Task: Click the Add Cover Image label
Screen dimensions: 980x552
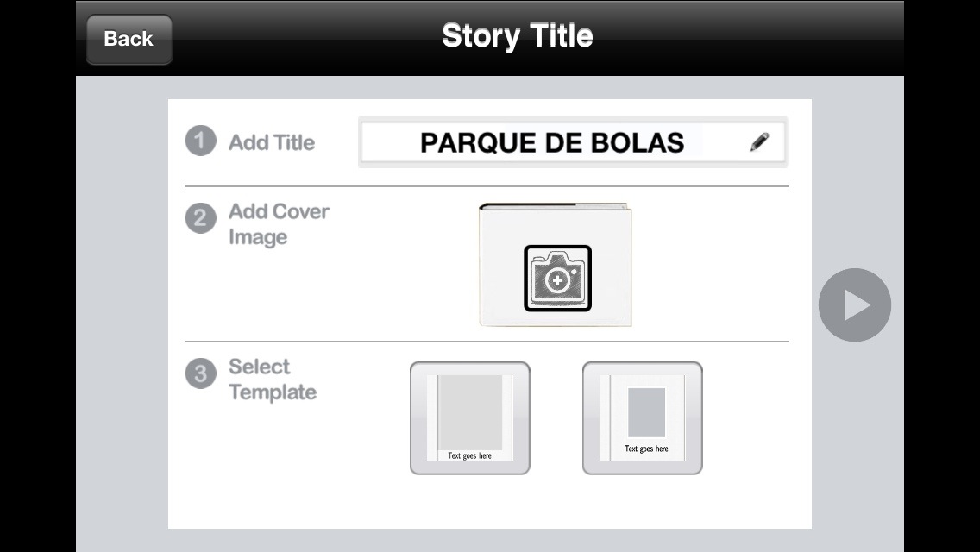Action: (278, 224)
